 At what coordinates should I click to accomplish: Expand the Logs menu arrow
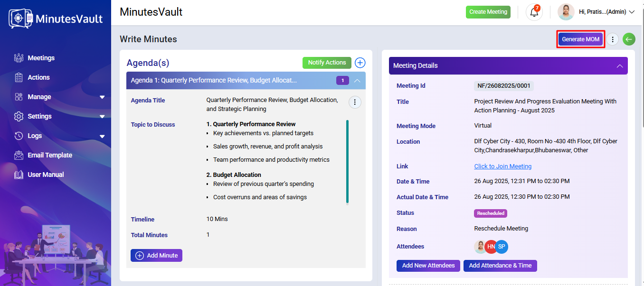click(x=102, y=136)
